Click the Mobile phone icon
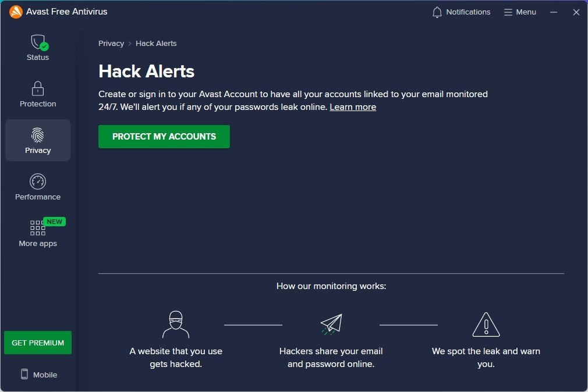588x392 pixels. tap(24, 374)
